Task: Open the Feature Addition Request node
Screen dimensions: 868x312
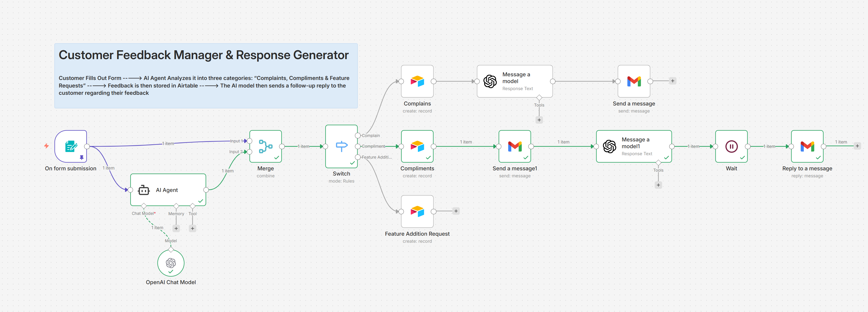Action: coord(417,211)
